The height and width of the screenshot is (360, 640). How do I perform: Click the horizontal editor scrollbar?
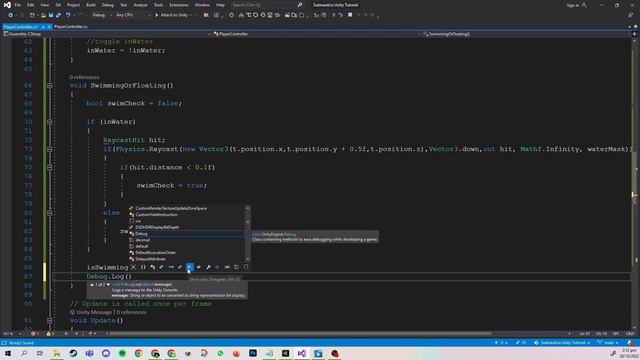tap(300, 333)
